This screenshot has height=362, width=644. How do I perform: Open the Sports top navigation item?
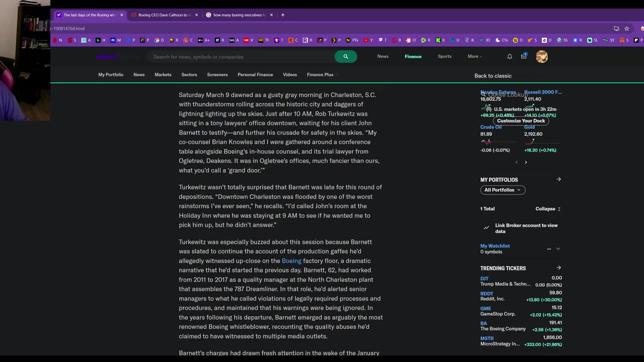coord(445,56)
